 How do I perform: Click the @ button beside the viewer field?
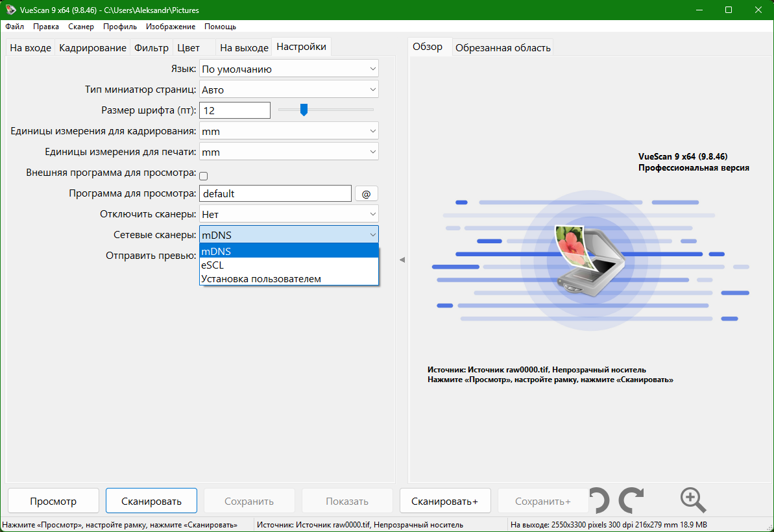pyautogui.click(x=367, y=194)
